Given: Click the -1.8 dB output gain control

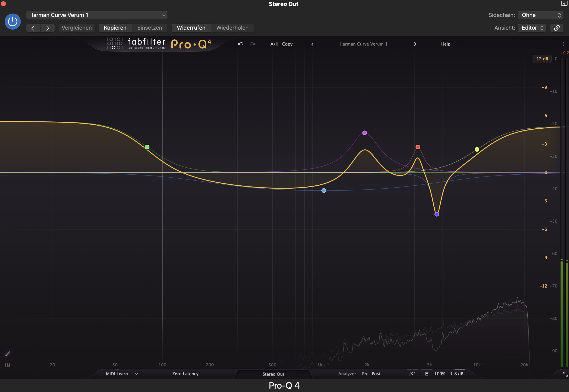Looking at the screenshot, I should click(x=455, y=374).
